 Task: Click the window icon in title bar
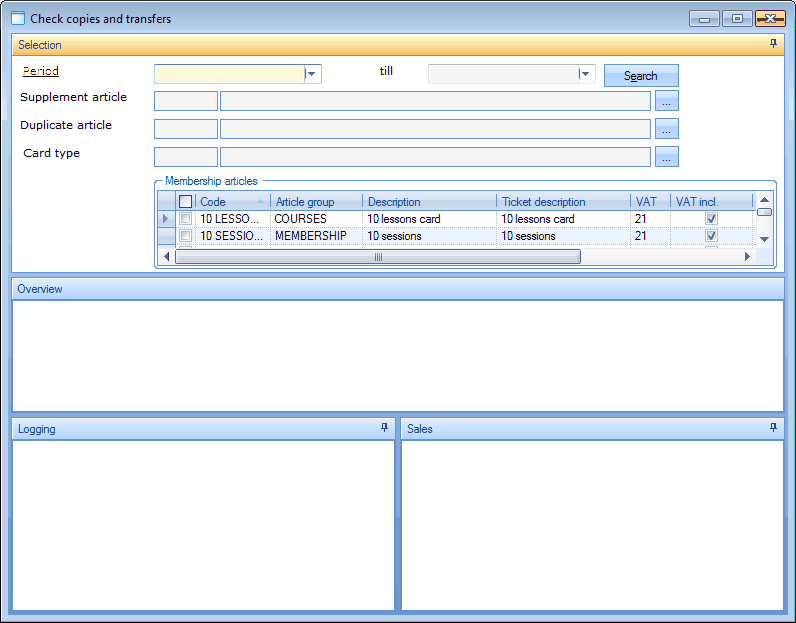[17, 18]
